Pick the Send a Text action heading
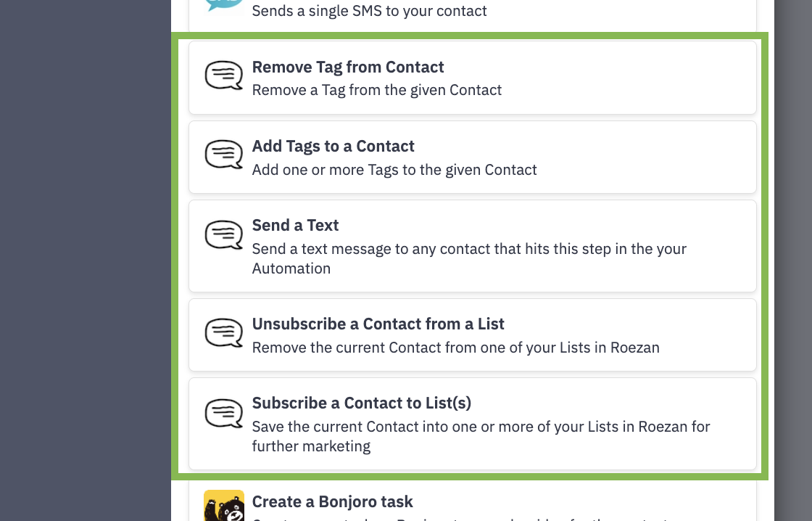Image resolution: width=812 pixels, height=521 pixels. [x=295, y=225]
